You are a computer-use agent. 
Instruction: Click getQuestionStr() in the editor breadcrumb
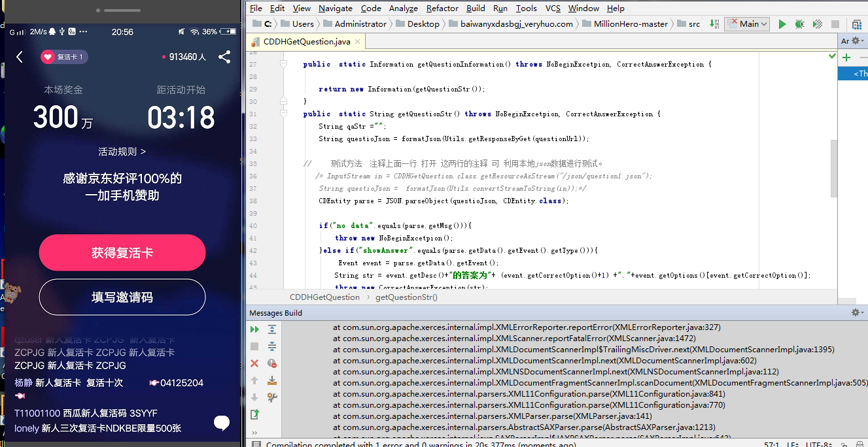tap(406, 297)
